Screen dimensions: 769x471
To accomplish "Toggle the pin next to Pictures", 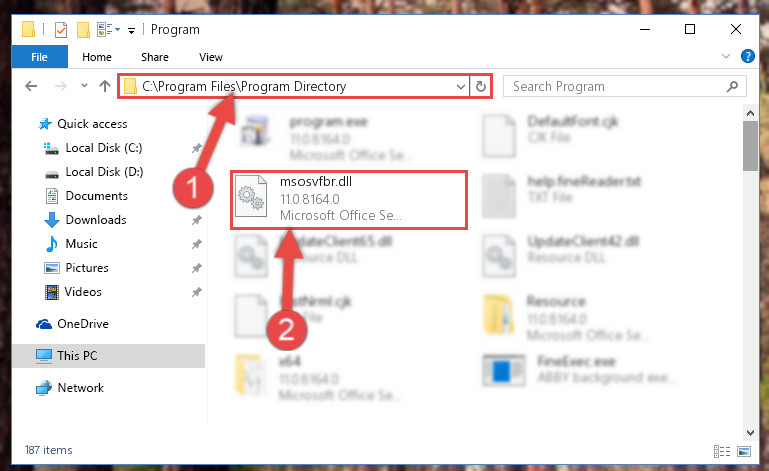I will (x=197, y=268).
